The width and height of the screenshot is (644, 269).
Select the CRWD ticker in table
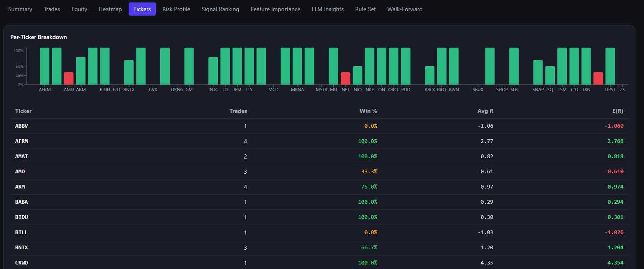21,263
